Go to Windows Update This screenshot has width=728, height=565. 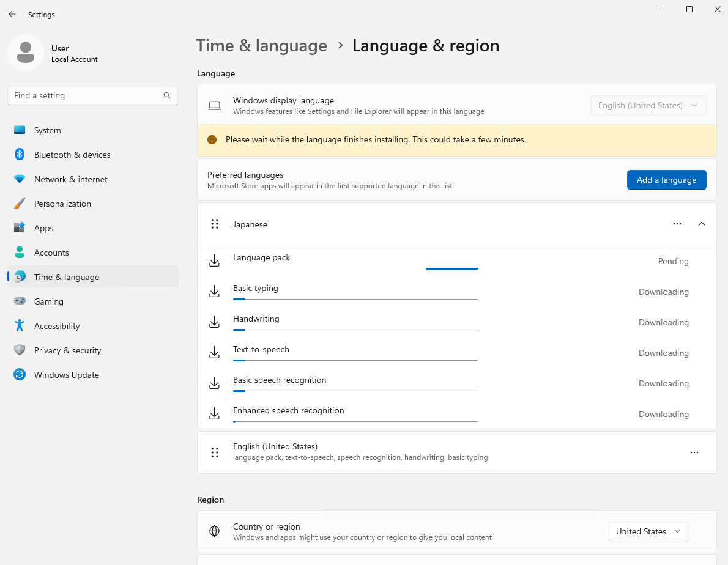click(93, 374)
